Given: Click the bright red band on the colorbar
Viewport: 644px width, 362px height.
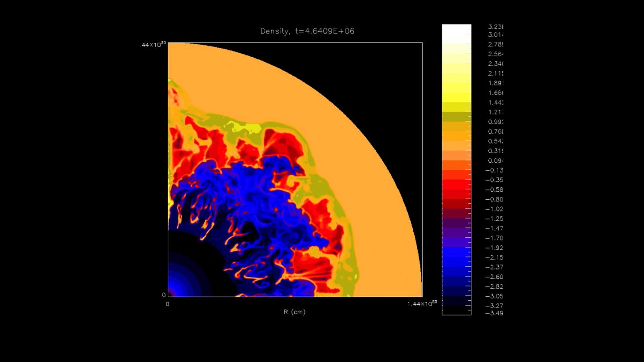Looking at the screenshot, I should [x=456, y=183].
